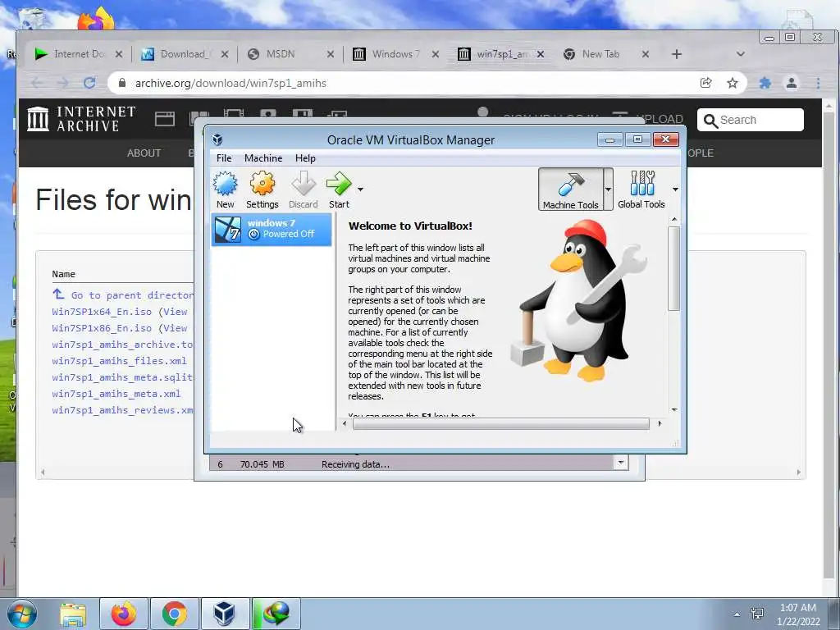This screenshot has height=630, width=840.
Task: Click the browser forward arrow
Action: pyautogui.click(x=62, y=83)
